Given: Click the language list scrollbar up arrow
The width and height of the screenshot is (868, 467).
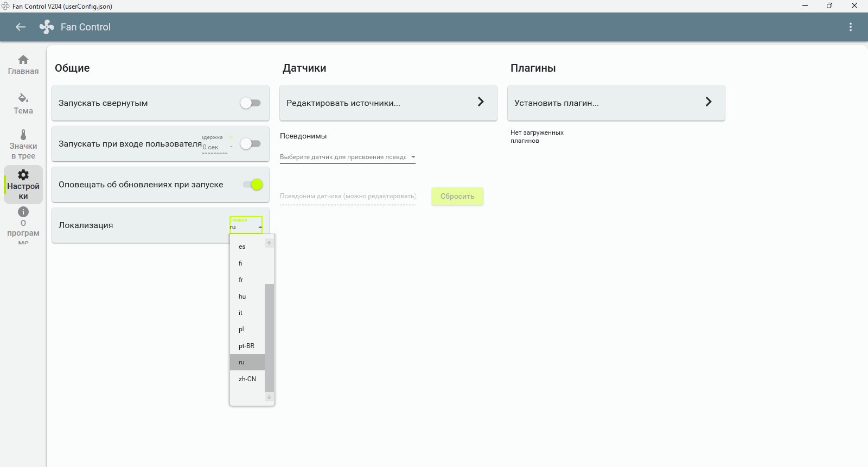Looking at the screenshot, I should point(269,243).
